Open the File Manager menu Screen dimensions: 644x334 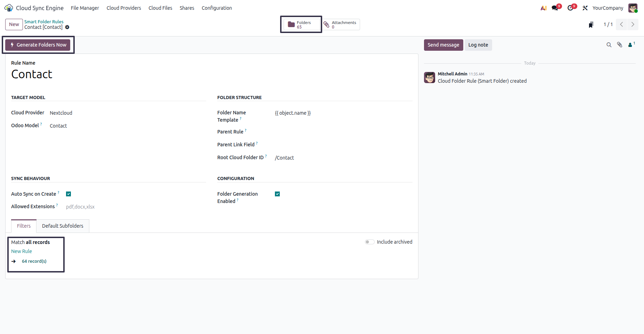(85, 8)
